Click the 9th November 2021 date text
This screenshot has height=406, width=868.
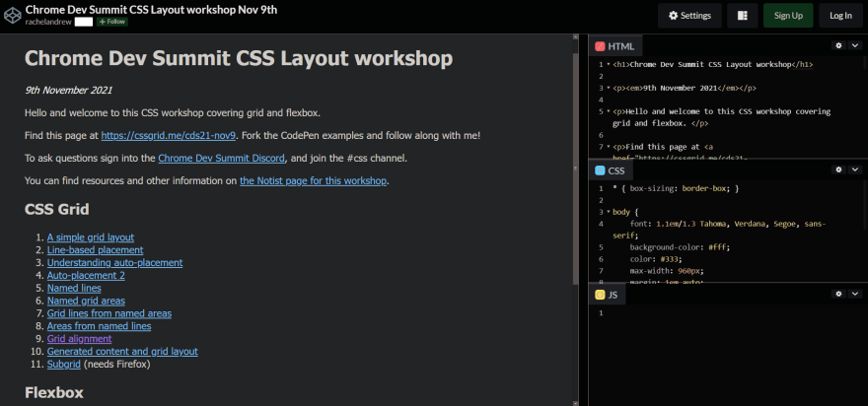point(69,90)
